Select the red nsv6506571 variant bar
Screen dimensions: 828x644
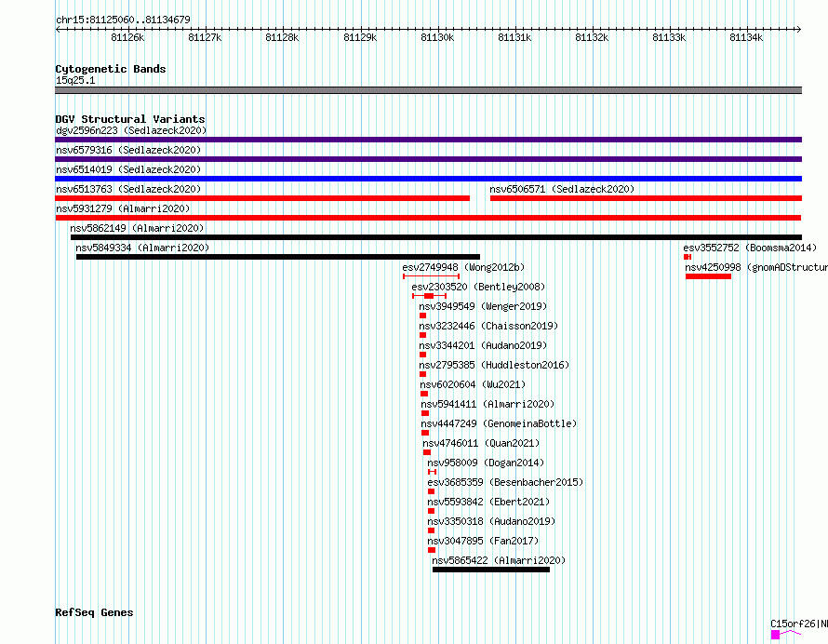tap(646, 198)
